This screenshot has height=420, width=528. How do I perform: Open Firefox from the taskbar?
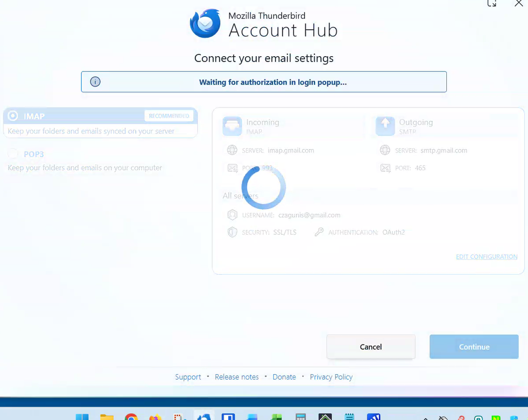pos(155,417)
